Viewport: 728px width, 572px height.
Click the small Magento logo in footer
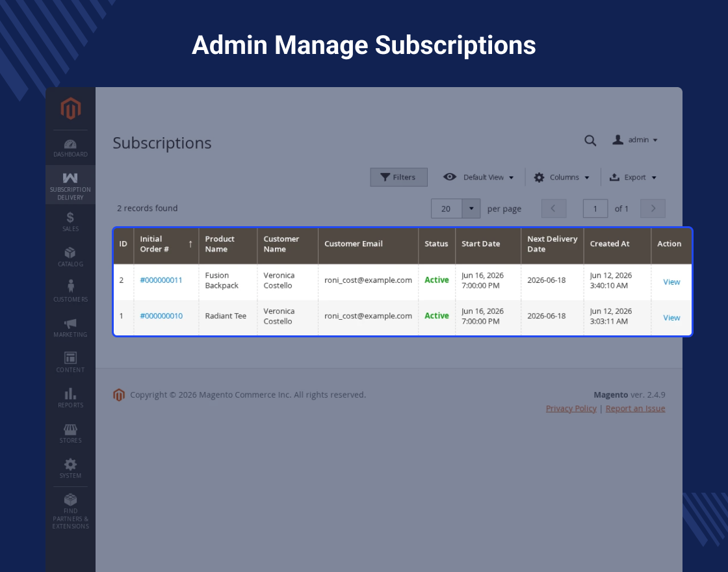click(x=119, y=395)
